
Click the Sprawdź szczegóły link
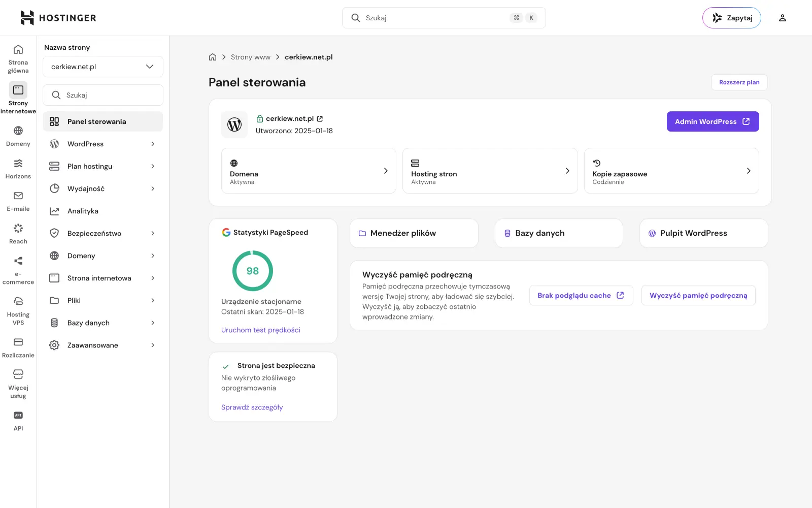coord(252,407)
